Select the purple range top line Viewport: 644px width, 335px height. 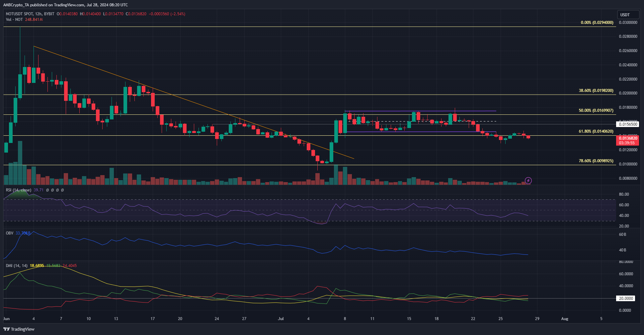[x=420, y=111]
